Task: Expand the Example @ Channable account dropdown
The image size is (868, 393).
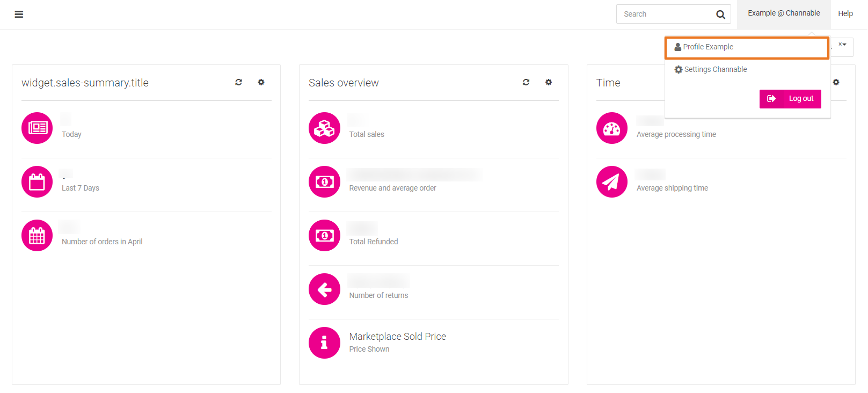Action: pos(783,13)
